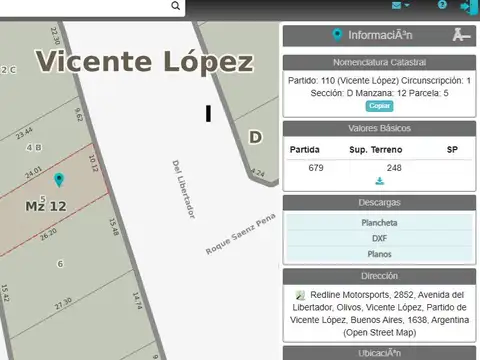Click the Sup. Terreno column header
Screen dimensions: 480x360
click(x=376, y=150)
